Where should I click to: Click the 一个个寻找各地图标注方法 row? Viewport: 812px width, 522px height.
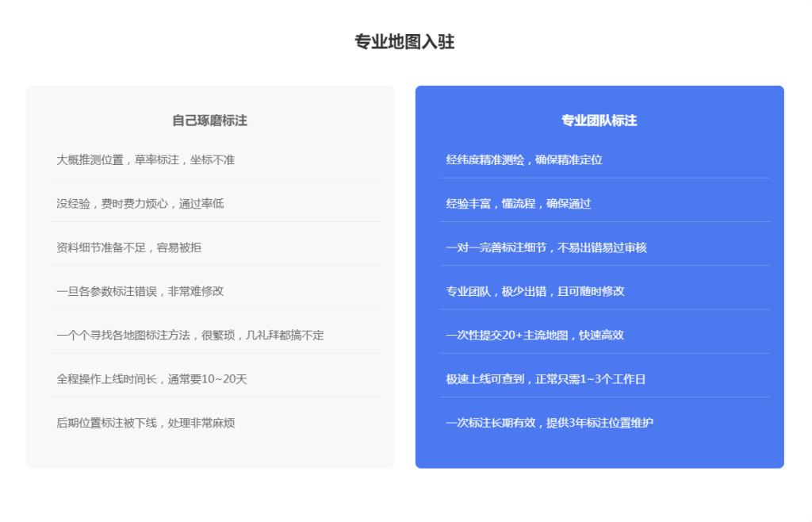point(190,335)
